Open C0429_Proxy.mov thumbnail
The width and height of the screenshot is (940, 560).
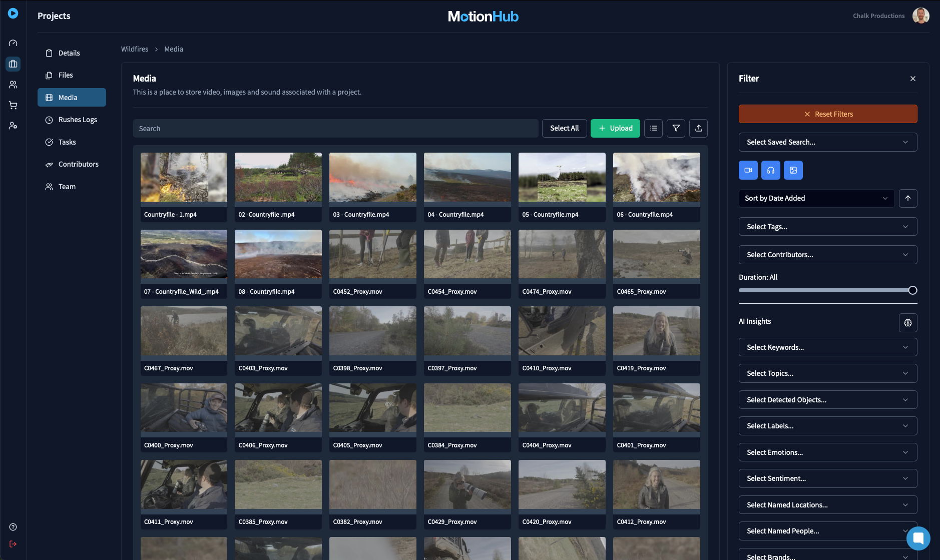click(x=467, y=484)
